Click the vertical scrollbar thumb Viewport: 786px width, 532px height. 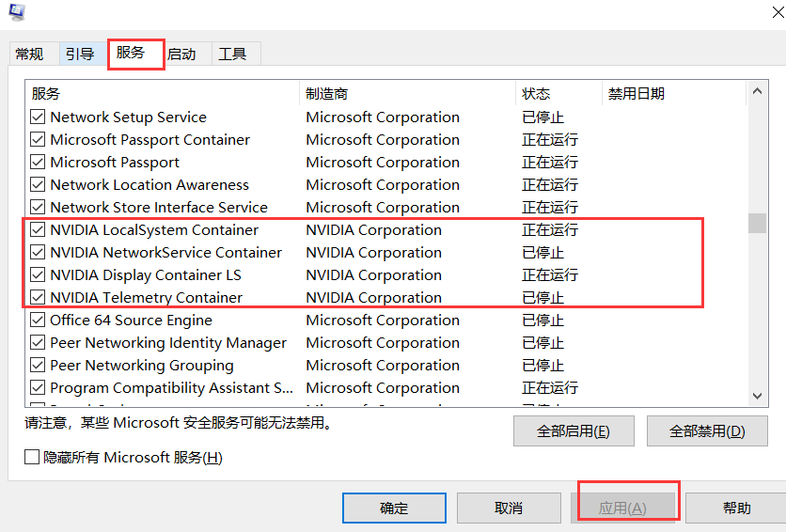(x=758, y=223)
